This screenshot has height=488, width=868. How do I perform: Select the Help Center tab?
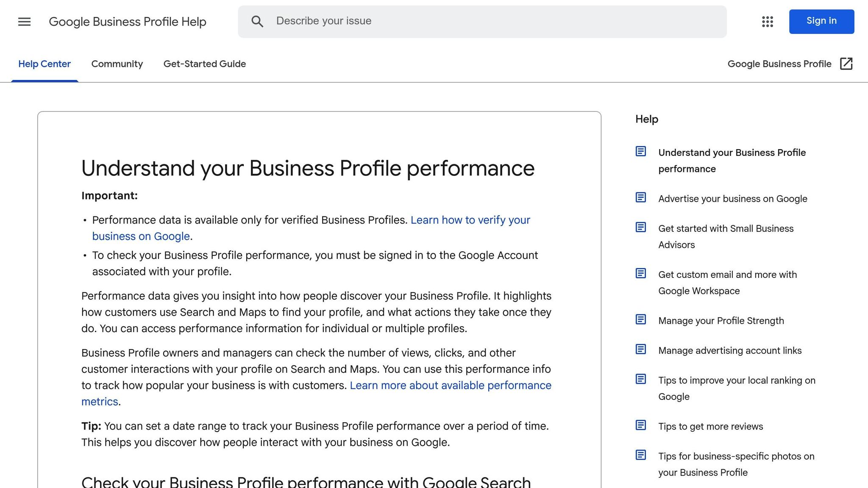point(45,64)
